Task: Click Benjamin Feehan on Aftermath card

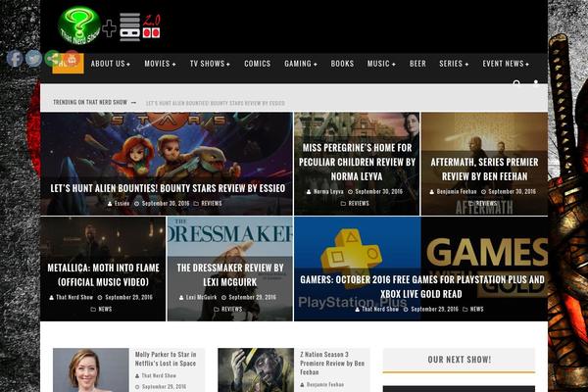Action: [457, 192]
